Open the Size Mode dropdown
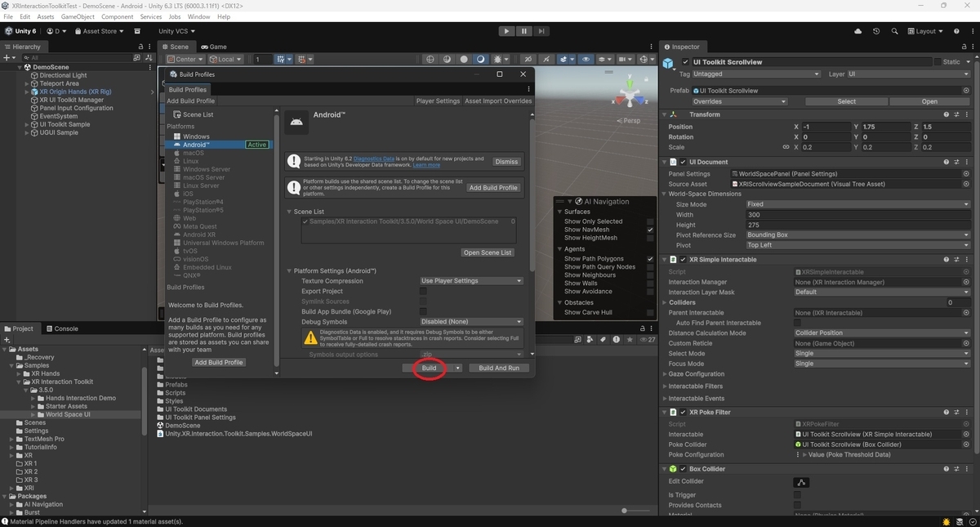Screen dimensions: 980x527 point(857,204)
